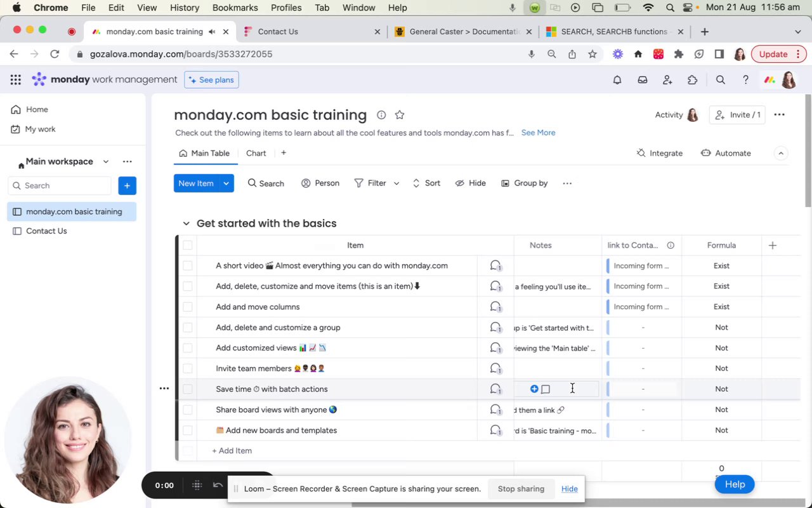Open row menu for Save time row
812x508 pixels.
coord(164,389)
